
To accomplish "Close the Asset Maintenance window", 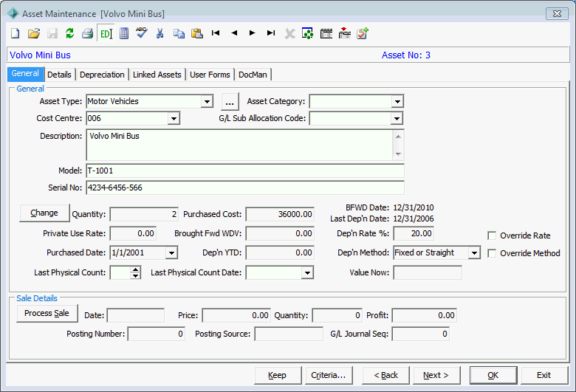I will [x=557, y=13].
